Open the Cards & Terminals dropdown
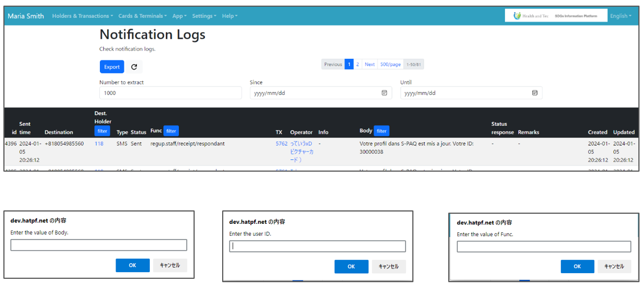This screenshot has height=285, width=644. 142,16
